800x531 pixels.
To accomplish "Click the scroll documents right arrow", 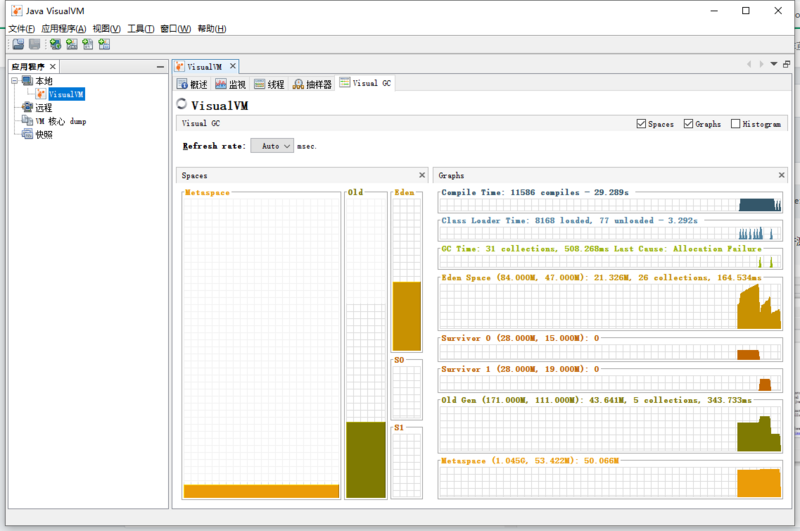I will (761, 64).
